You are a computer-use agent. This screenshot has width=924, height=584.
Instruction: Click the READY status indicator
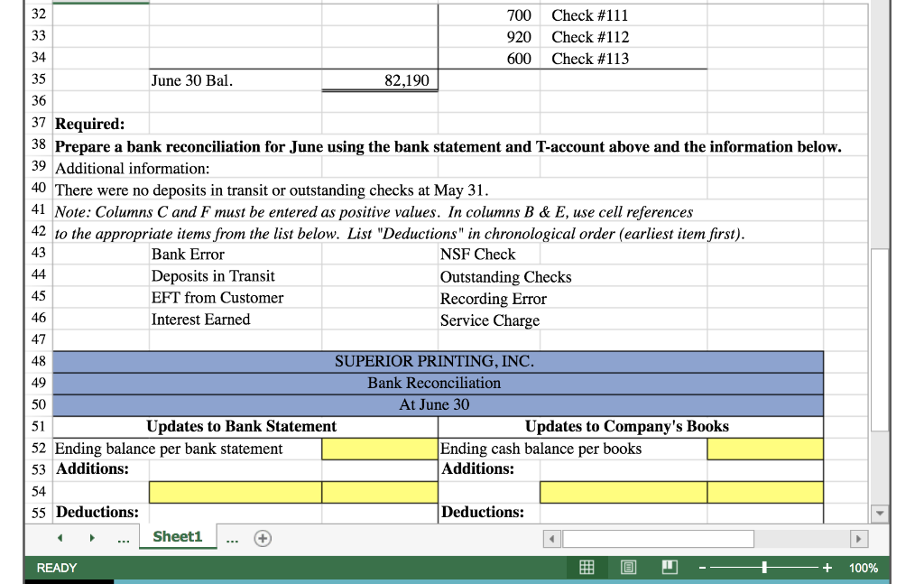(56, 567)
